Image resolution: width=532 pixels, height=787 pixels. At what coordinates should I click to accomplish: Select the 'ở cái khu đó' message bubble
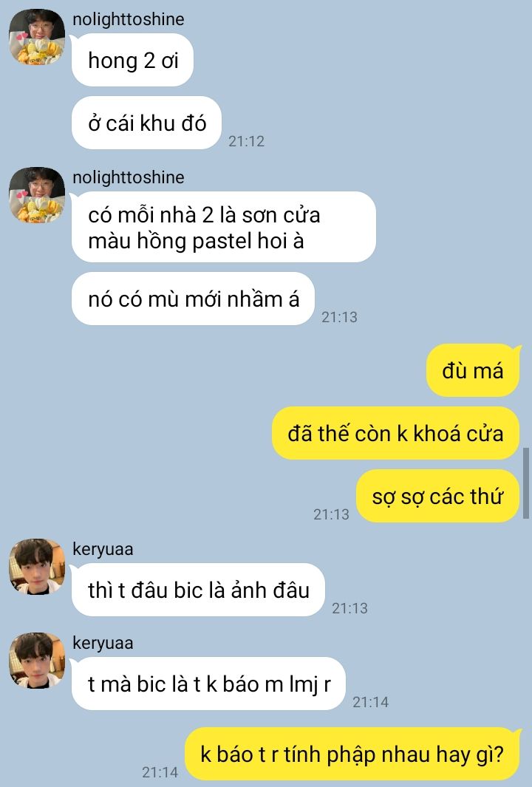146,123
